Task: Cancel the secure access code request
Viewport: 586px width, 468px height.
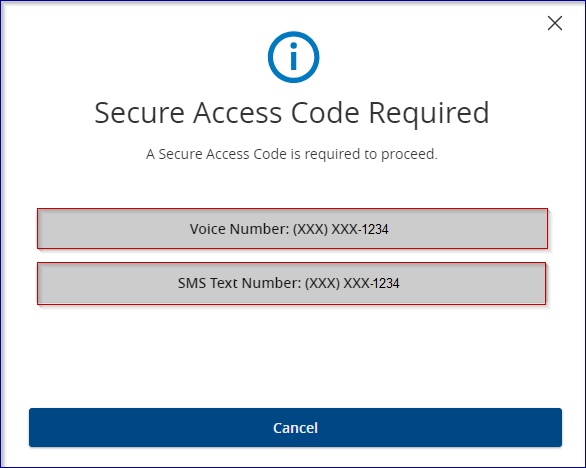Action: click(295, 428)
